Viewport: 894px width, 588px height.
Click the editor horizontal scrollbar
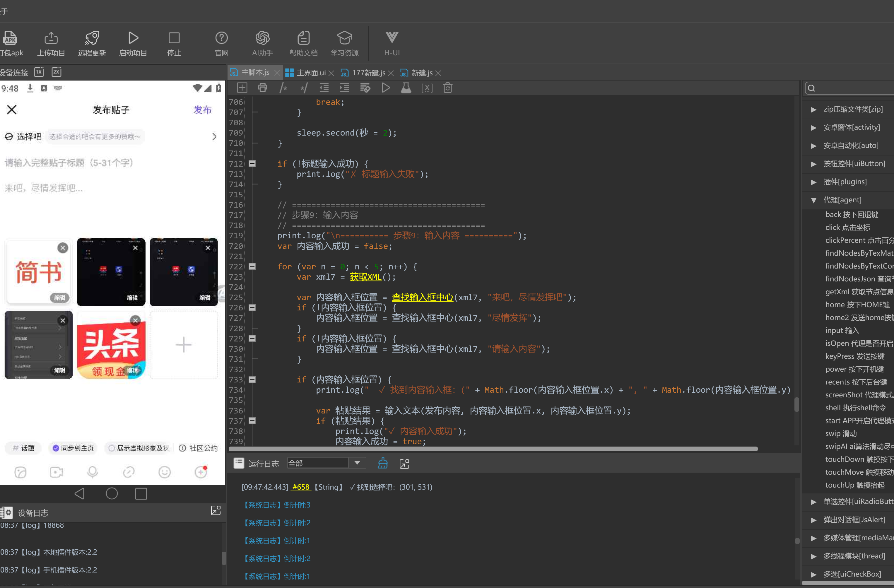[x=493, y=449]
